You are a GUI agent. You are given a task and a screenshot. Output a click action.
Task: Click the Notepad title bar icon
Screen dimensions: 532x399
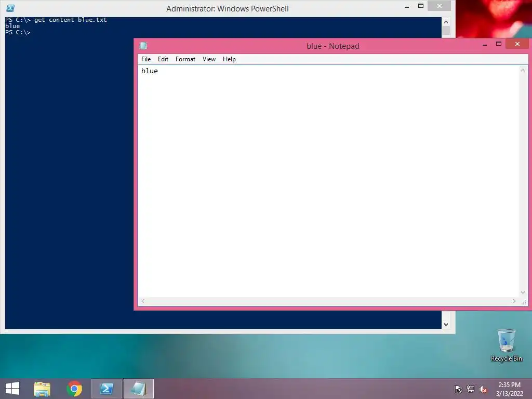[x=143, y=46]
